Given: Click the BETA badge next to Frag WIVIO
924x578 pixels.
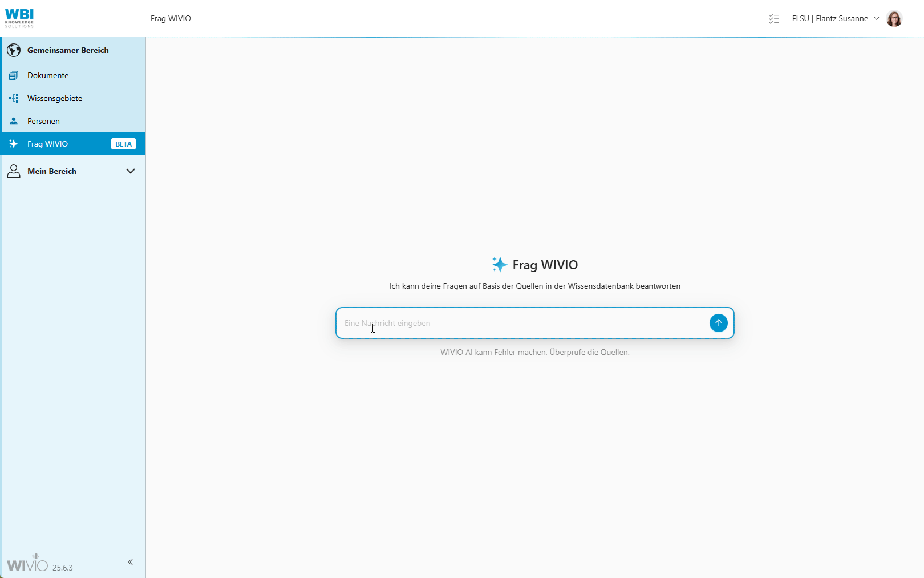Looking at the screenshot, I should [123, 144].
